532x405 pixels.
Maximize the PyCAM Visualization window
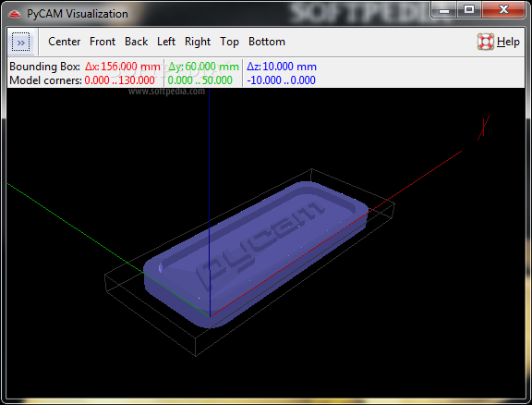[x=469, y=10]
